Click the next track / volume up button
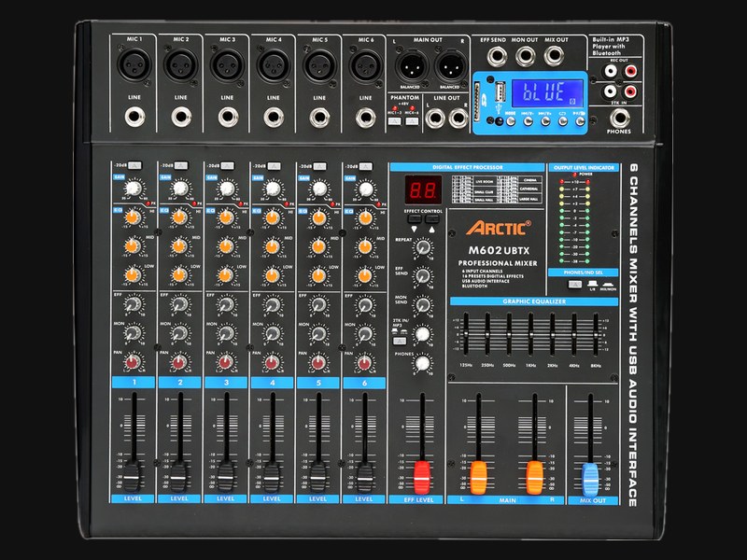The width and height of the screenshot is (747, 560). click(545, 121)
